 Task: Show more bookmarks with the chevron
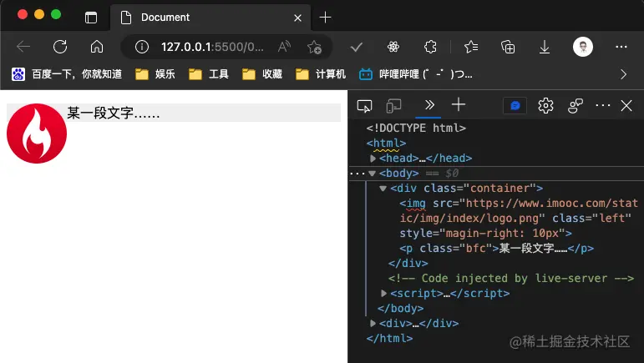click(x=623, y=74)
